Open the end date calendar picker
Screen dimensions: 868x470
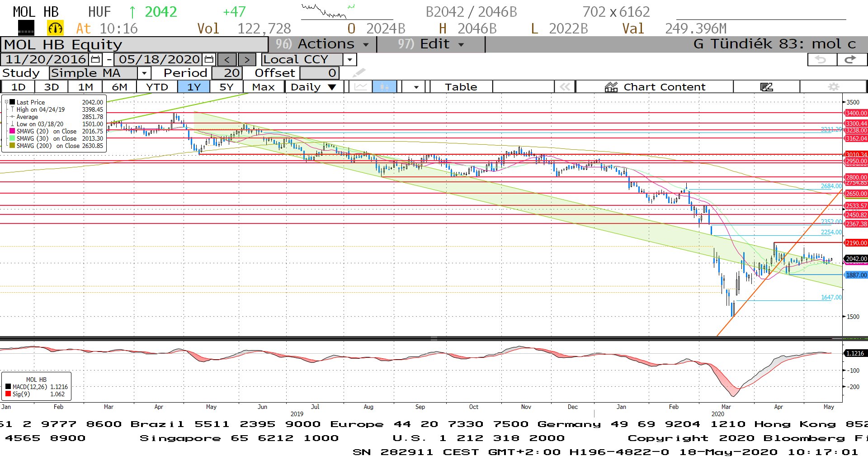tap(209, 59)
